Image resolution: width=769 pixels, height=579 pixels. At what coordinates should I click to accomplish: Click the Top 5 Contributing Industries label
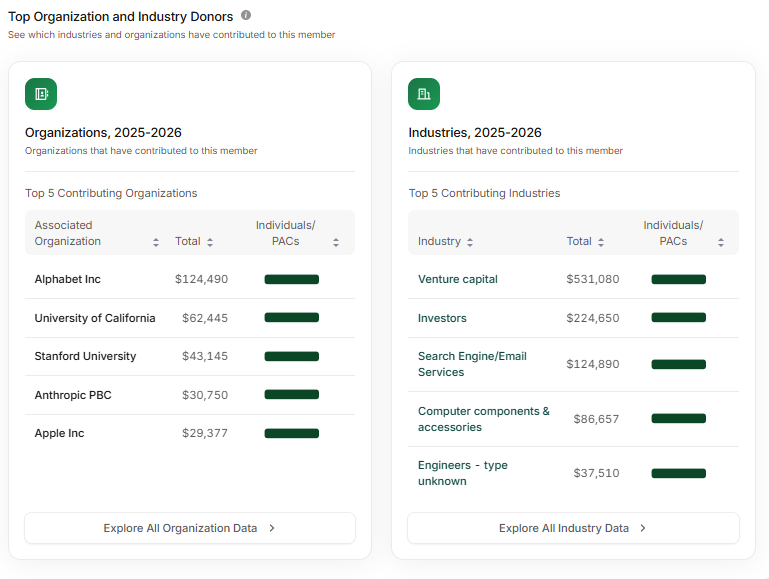[x=485, y=193]
